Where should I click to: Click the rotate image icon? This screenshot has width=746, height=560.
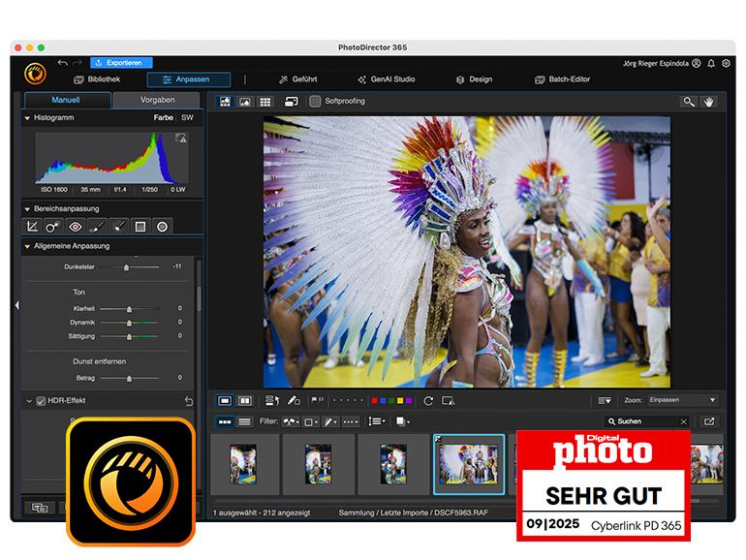(x=428, y=401)
